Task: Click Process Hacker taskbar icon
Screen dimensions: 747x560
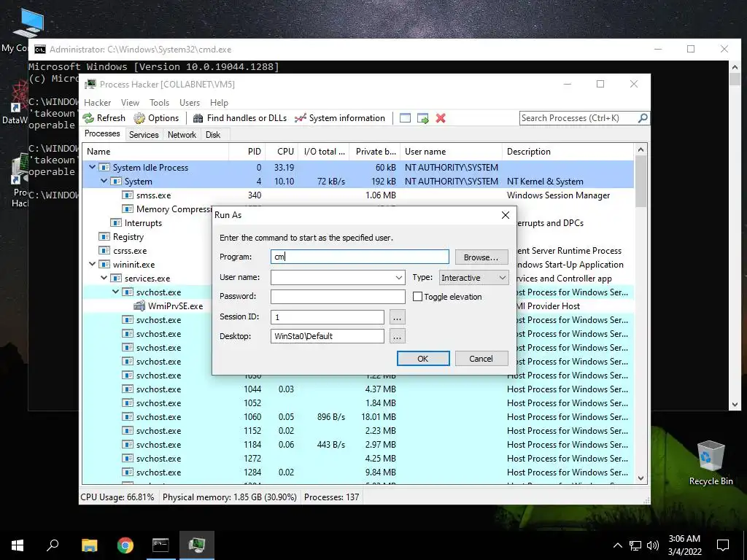Action: 197,545
